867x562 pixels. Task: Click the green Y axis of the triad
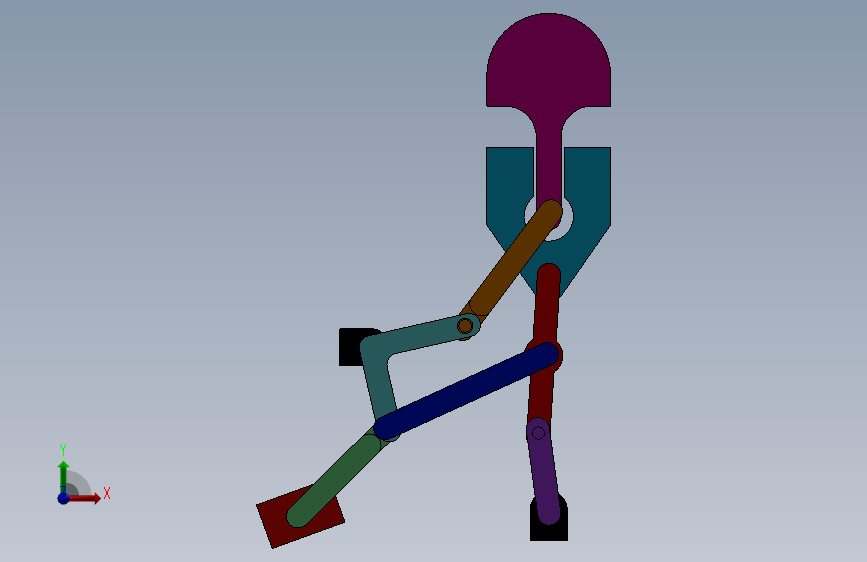(63, 477)
